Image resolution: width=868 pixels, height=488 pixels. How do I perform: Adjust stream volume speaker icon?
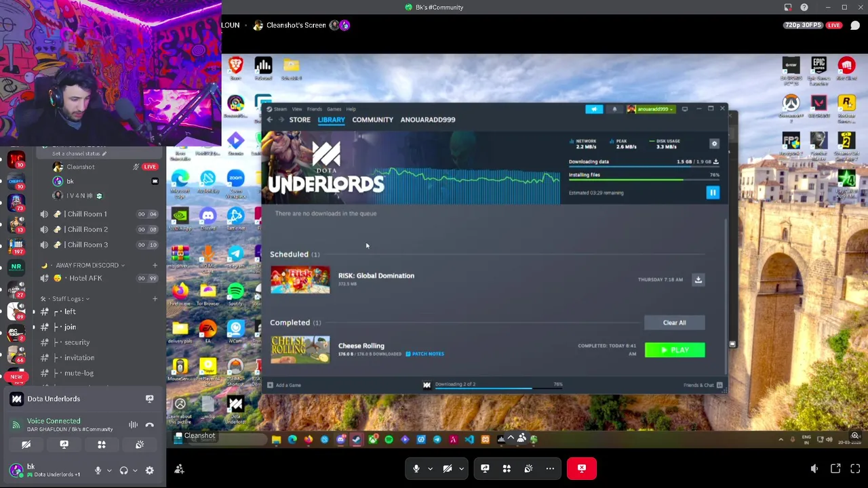814,468
